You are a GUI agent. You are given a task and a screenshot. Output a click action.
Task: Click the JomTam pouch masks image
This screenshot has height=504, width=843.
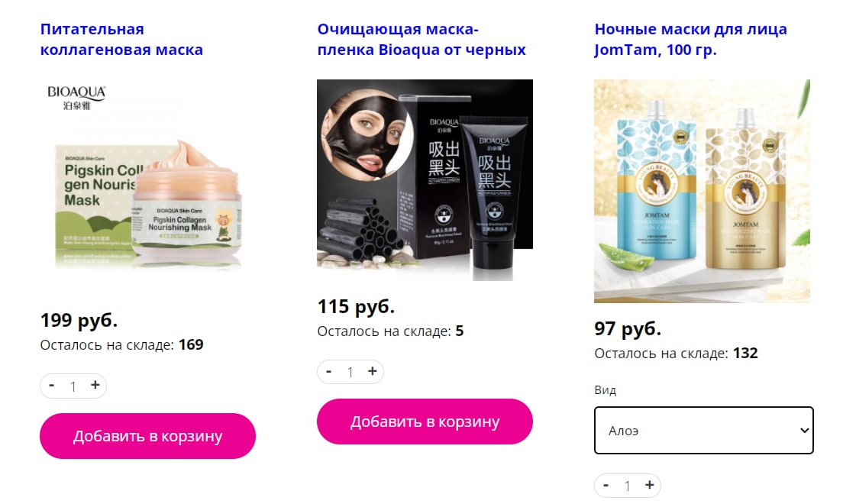(702, 191)
